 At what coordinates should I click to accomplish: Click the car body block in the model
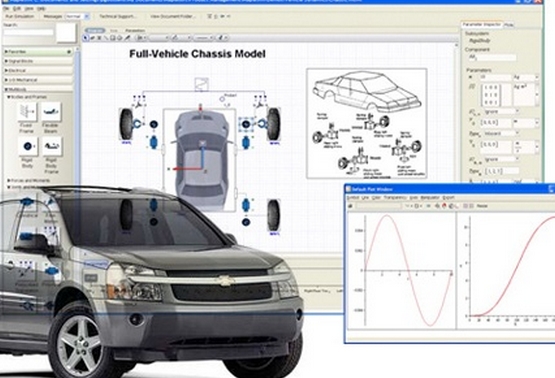202,161
